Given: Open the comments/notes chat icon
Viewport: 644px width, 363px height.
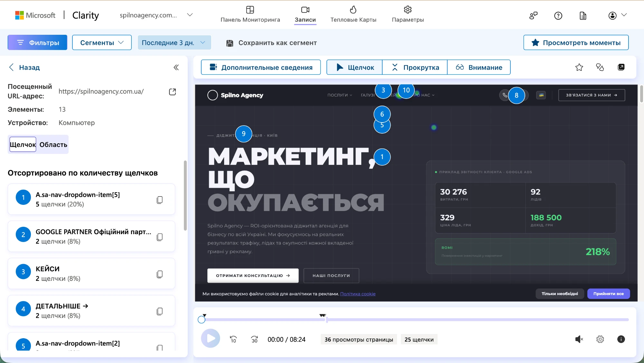Looking at the screenshot, I should click(x=600, y=67).
